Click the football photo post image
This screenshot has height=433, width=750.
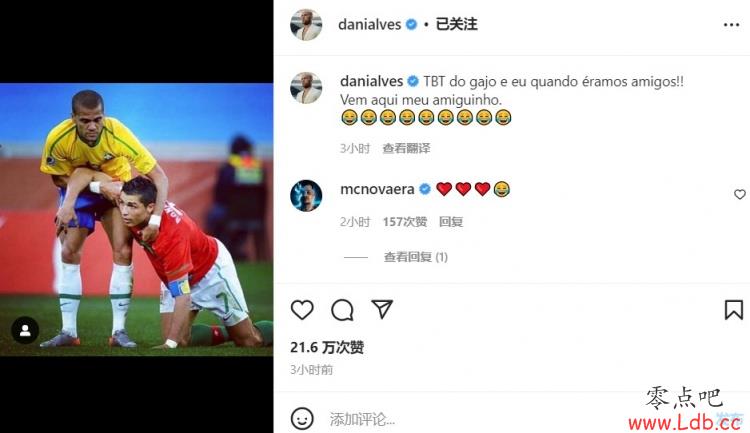pyautogui.click(x=136, y=220)
